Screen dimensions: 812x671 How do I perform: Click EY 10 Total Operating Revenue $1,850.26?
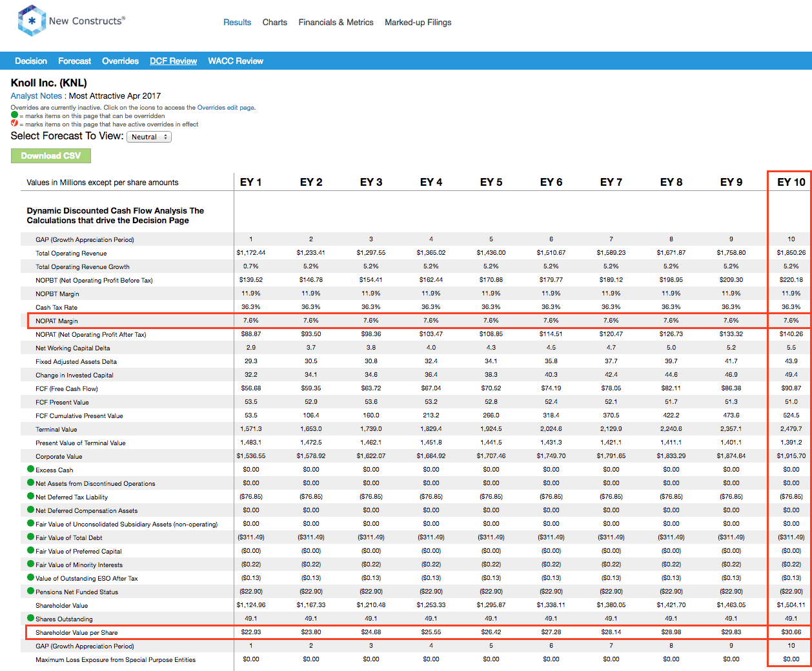pos(791,253)
